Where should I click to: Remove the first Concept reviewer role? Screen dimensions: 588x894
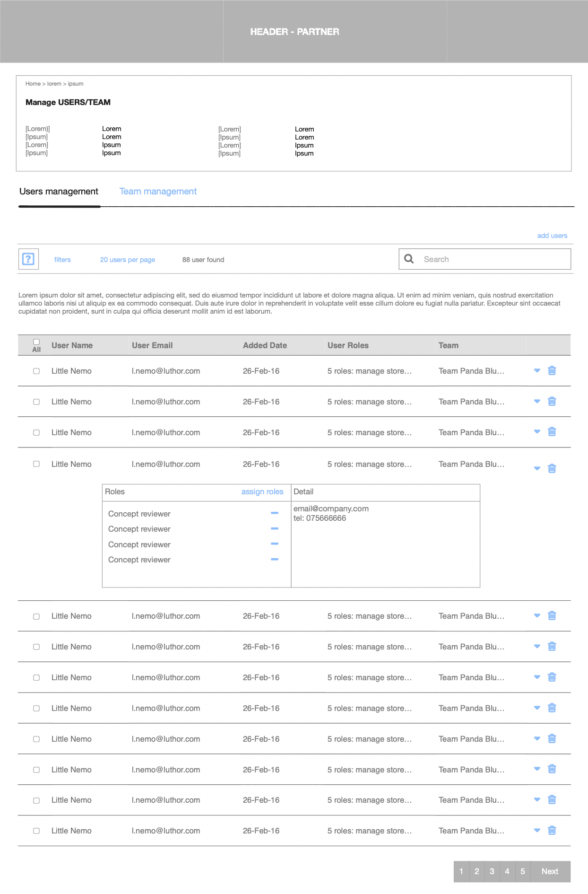tap(275, 513)
